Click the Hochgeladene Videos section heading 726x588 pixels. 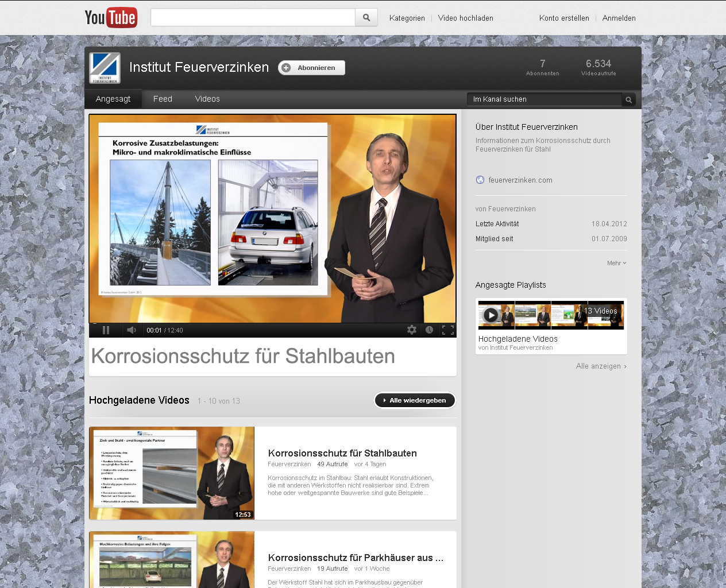pos(139,400)
